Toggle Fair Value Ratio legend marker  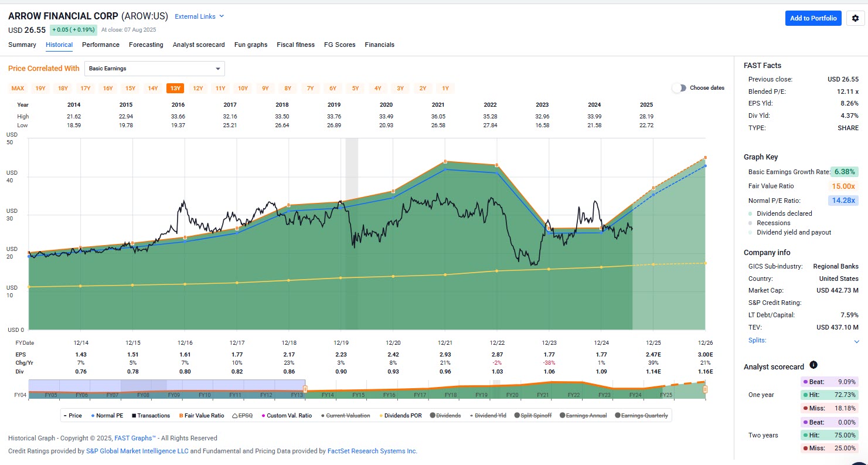181,415
